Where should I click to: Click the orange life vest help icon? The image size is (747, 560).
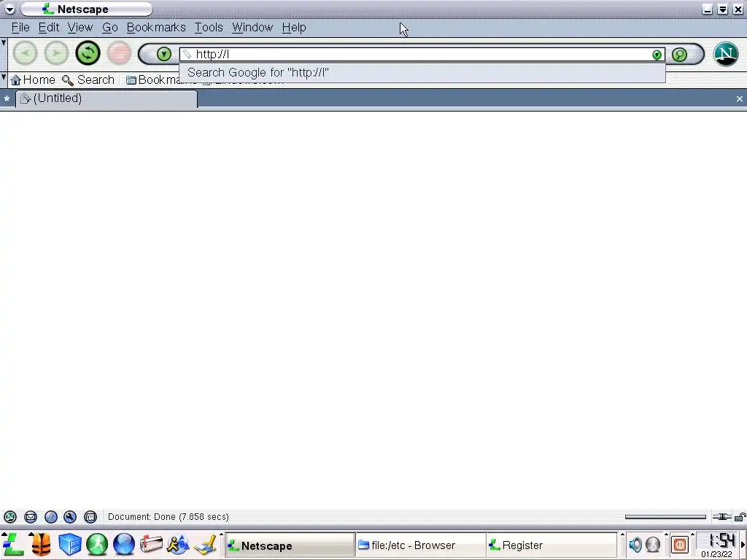42,545
